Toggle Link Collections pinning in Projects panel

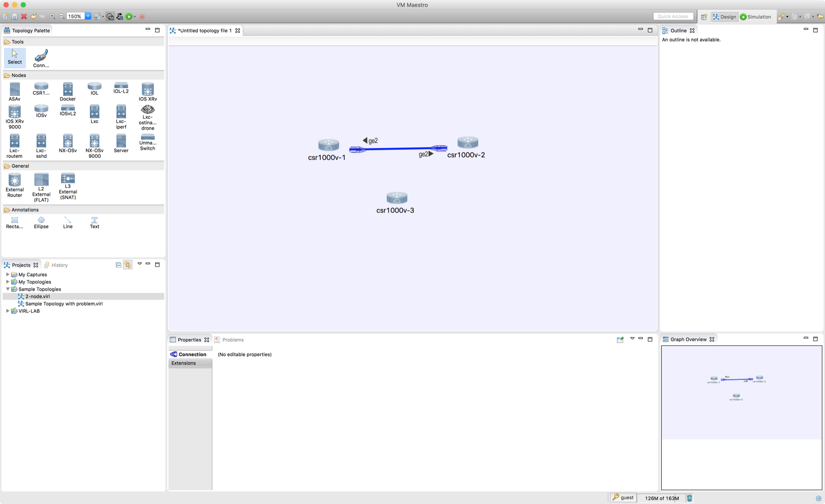click(x=128, y=265)
